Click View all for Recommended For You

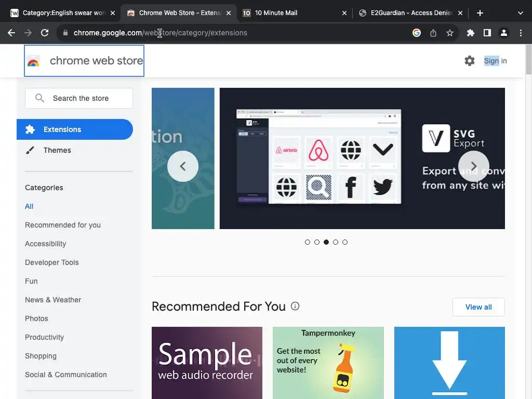[x=478, y=307]
